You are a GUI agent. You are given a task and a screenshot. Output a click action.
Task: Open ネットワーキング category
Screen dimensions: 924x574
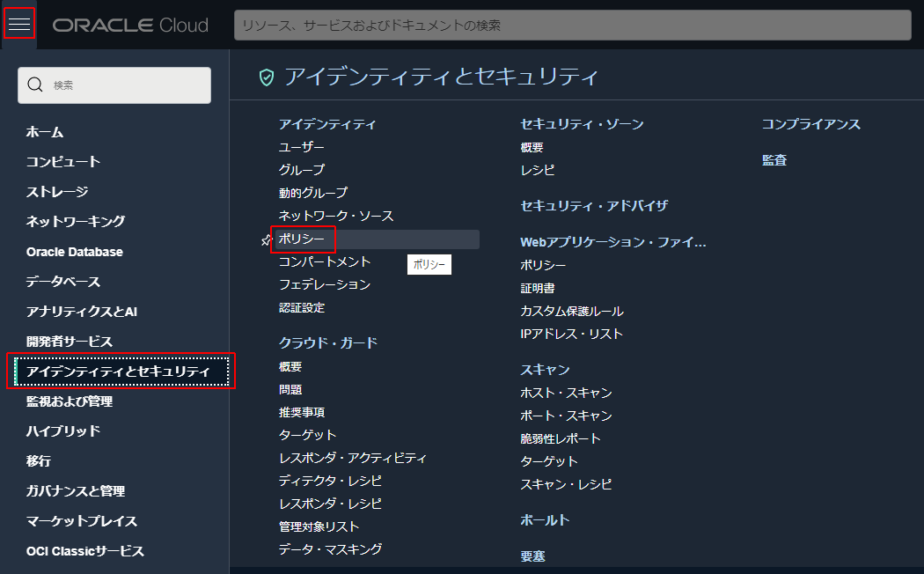pyautogui.click(x=76, y=222)
